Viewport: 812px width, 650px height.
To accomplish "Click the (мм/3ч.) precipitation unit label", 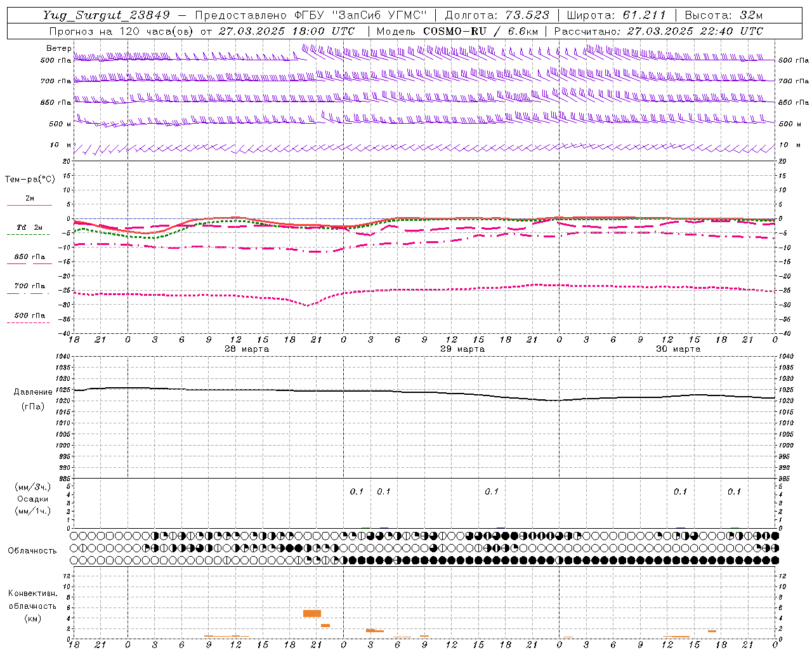I will click(x=33, y=487).
